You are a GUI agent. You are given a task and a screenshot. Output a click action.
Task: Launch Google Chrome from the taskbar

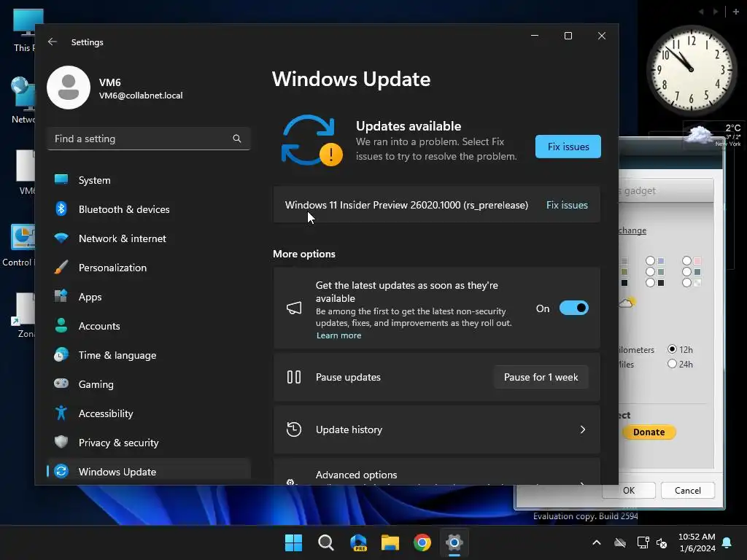click(x=422, y=542)
